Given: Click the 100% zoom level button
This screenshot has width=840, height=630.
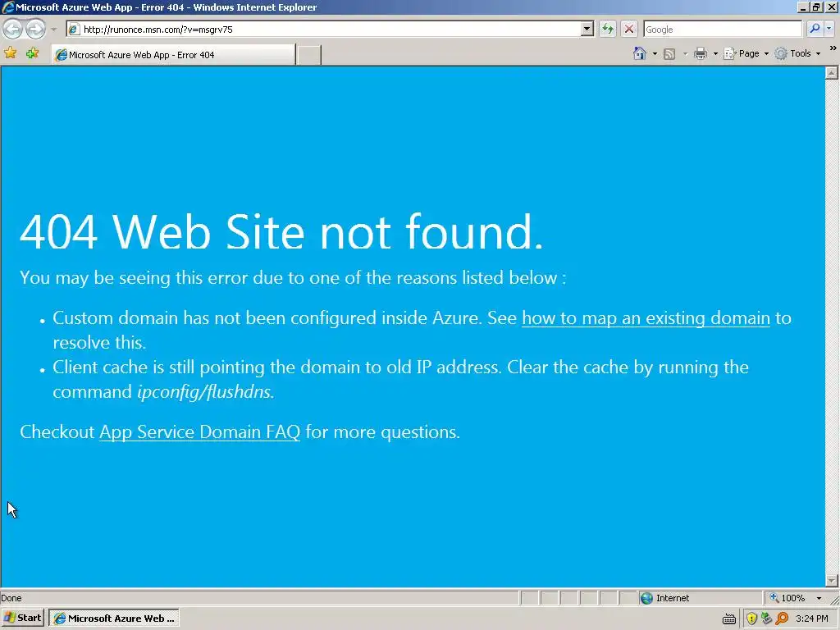Looking at the screenshot, I should 787,598.
